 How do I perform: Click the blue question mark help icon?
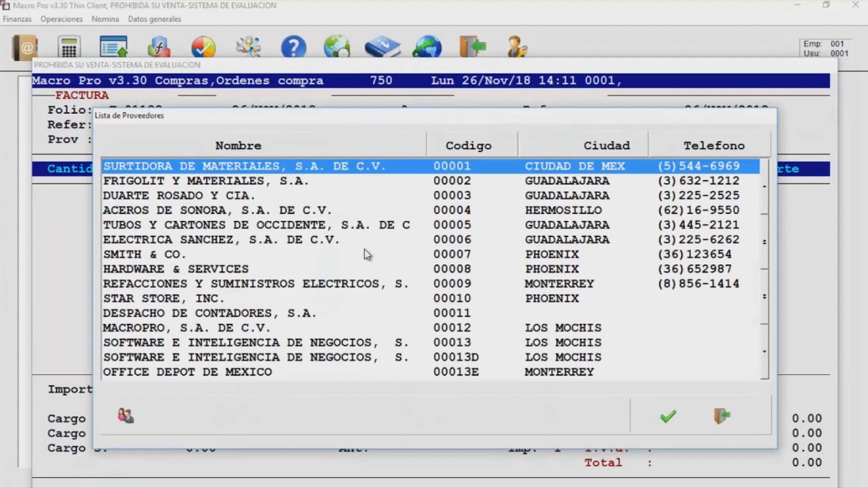click(x=294, y=47)
